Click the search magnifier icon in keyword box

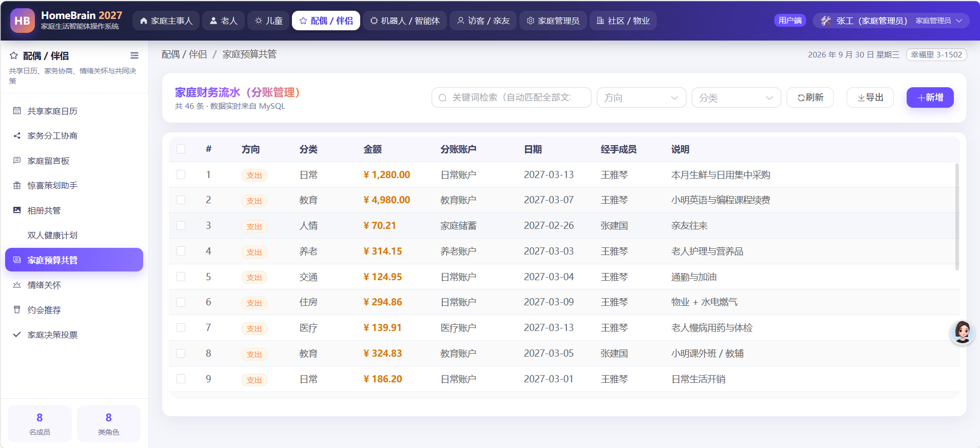click(443, 98)
